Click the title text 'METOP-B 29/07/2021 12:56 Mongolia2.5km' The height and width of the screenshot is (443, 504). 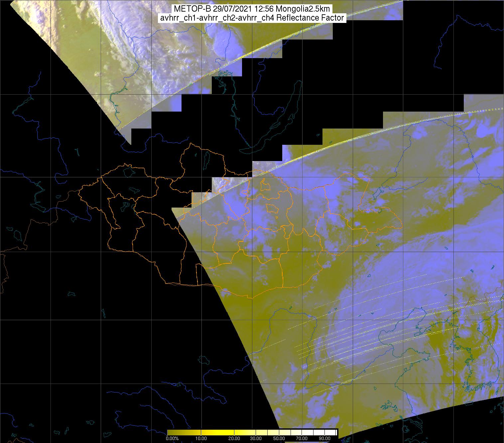pyautogui.click(x=252, y=9)
